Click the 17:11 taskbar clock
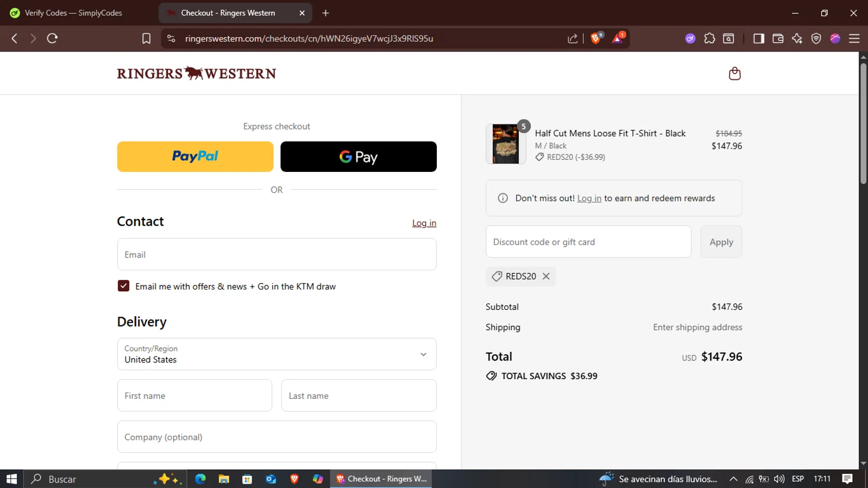Image resolution: width=868 pixels, height=488 pixels. tap(822, 479)
